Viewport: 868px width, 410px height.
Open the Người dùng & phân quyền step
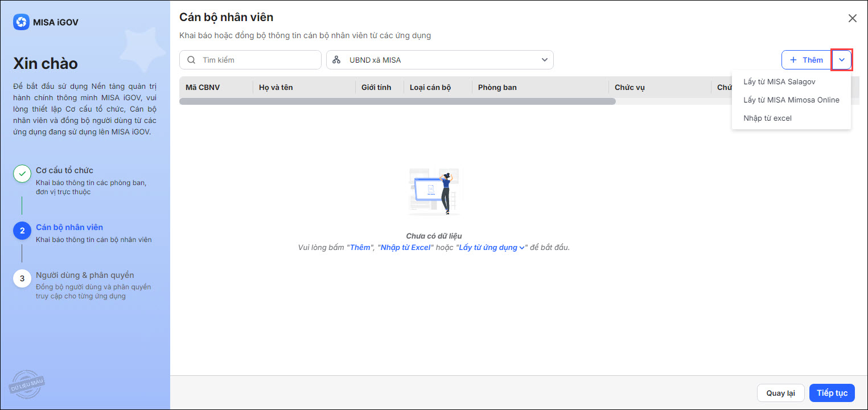tap(85, 275)
